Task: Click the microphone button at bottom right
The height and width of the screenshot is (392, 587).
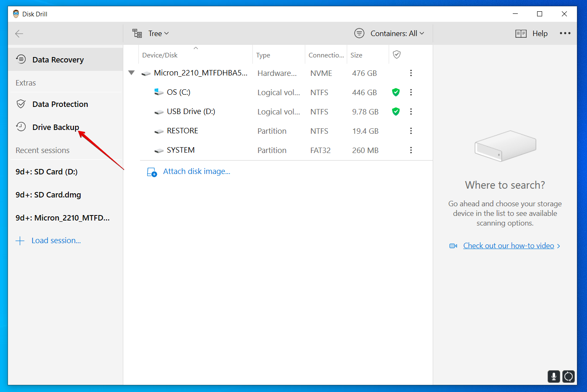Action: tap(554, 376)
